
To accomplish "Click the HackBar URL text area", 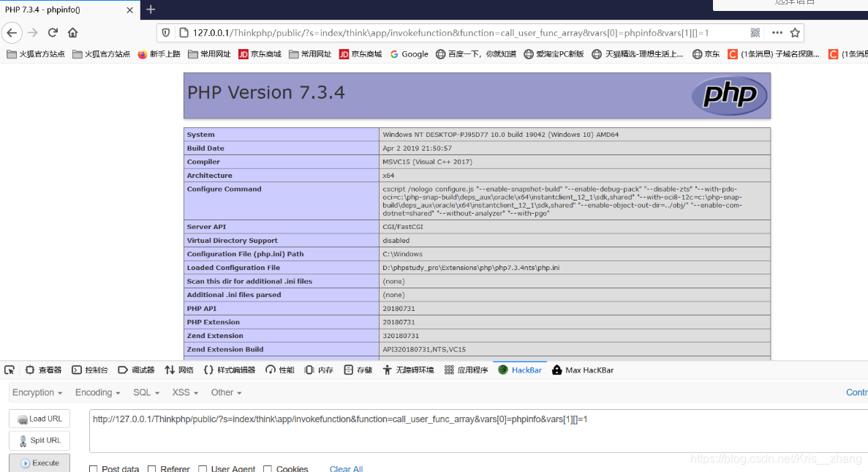I will [x=478, y=431].
